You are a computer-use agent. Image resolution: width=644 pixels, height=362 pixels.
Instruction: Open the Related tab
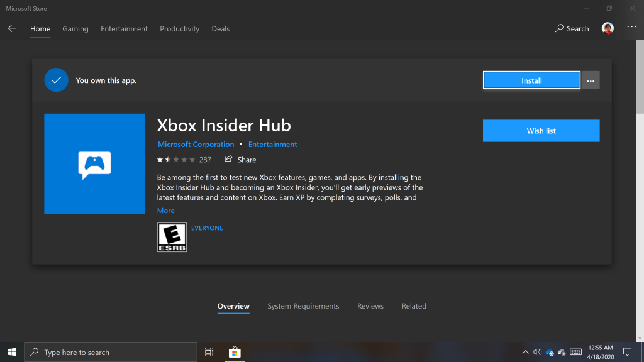click(414, 306)
